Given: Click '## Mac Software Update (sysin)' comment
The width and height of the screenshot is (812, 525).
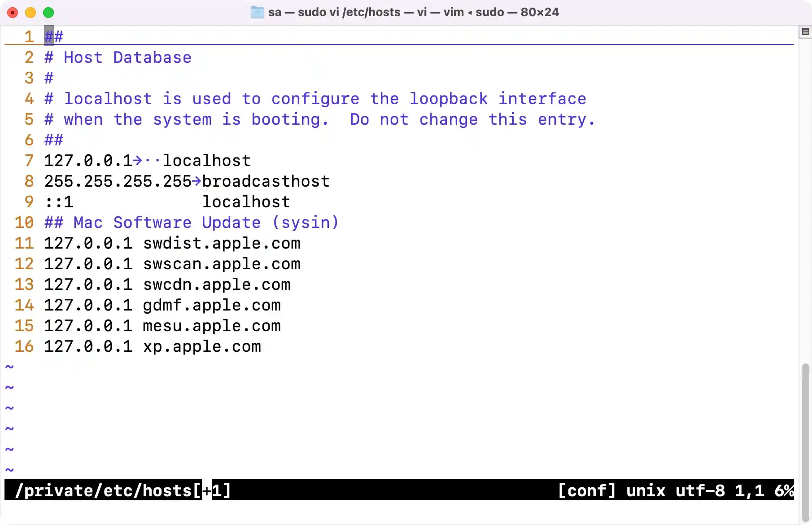Looking at the screenshot, I should tap(192, 223).
